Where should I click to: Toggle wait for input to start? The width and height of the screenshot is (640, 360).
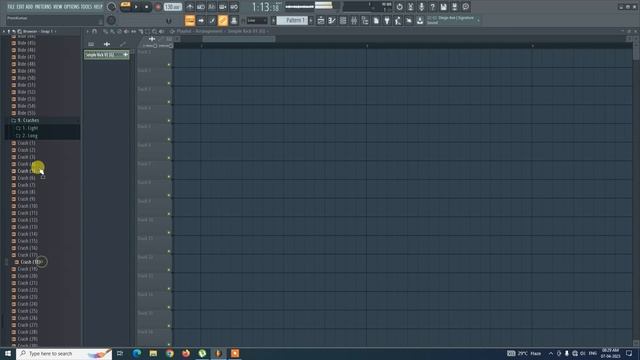[201, 7]
